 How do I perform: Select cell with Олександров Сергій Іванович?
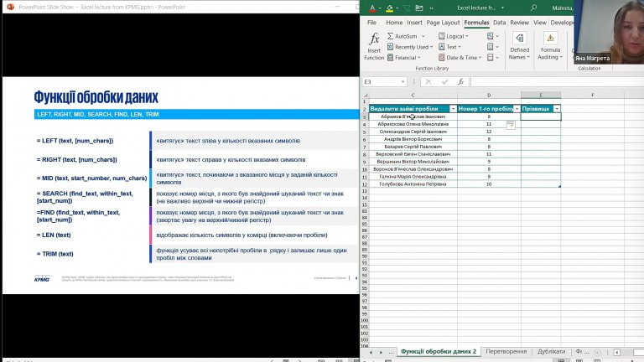pos(413,132)
